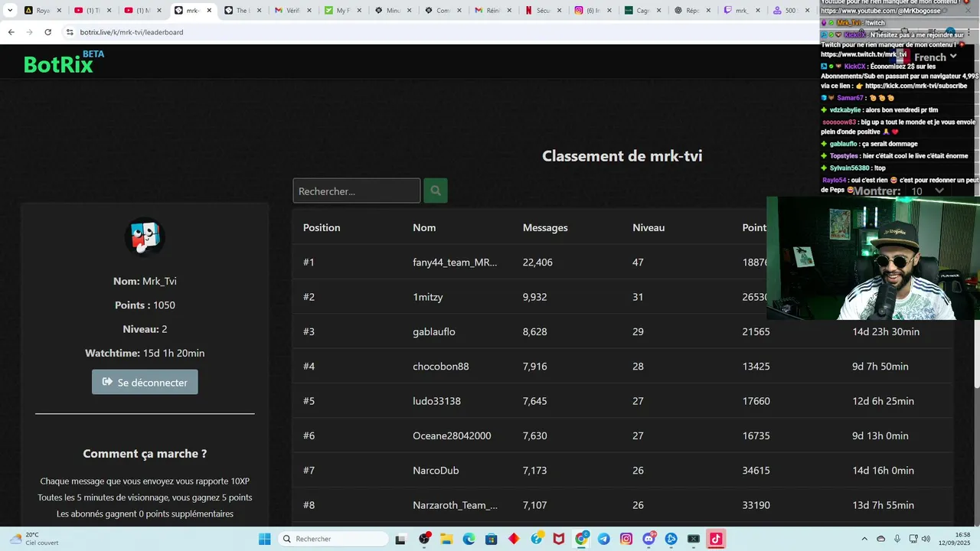Switch to the Netflix Sécu tab
The width and height of the screenshot is (980, 551).
543,11
